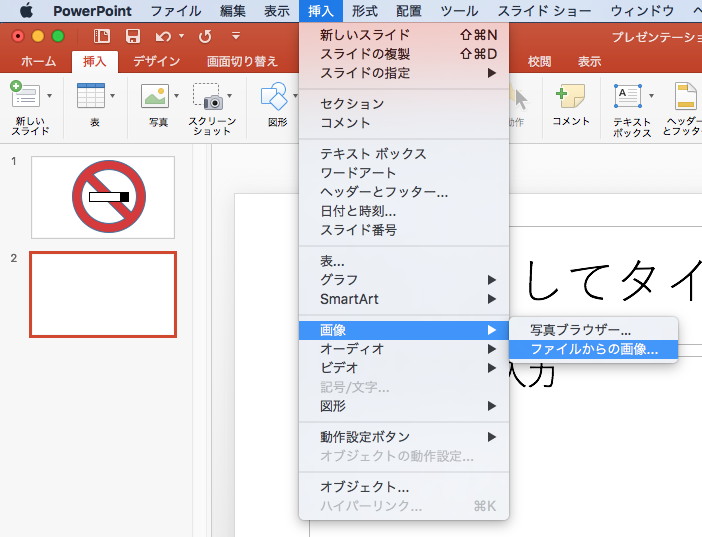
Task: Click the Header and Footer icon
Action: click(x=685, y=95)
